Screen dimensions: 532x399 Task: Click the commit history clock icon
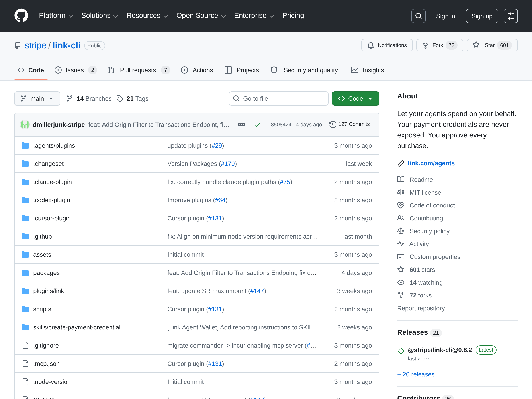(333, 124)
